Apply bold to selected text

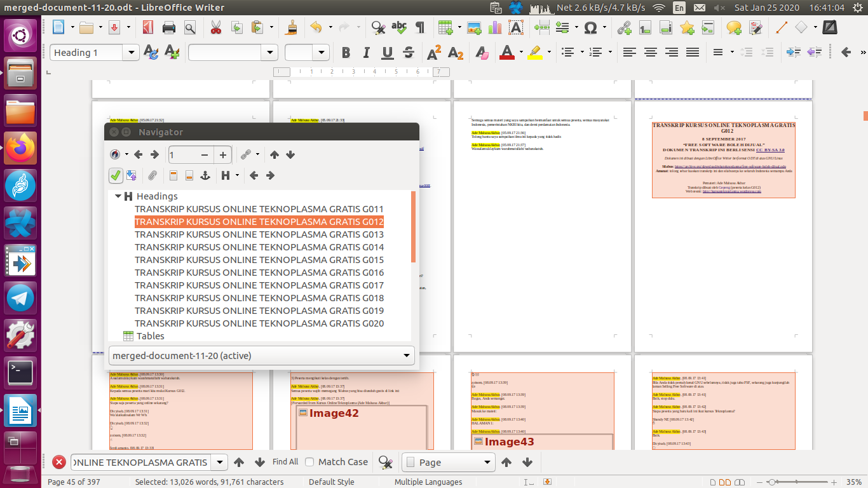point(346,53)
